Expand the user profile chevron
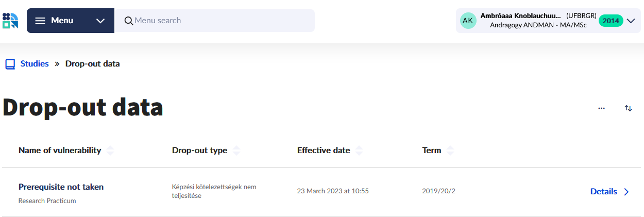644x217 pixels. pyautogui.click(x=631, y=21)
